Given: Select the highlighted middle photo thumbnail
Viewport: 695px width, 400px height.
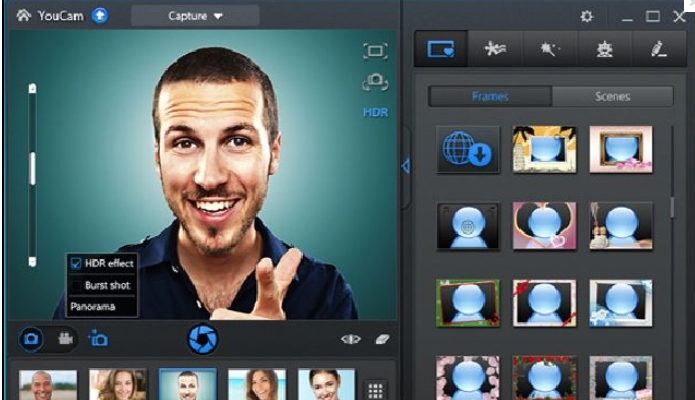Looking at the screenshot, I should [188, 385].
